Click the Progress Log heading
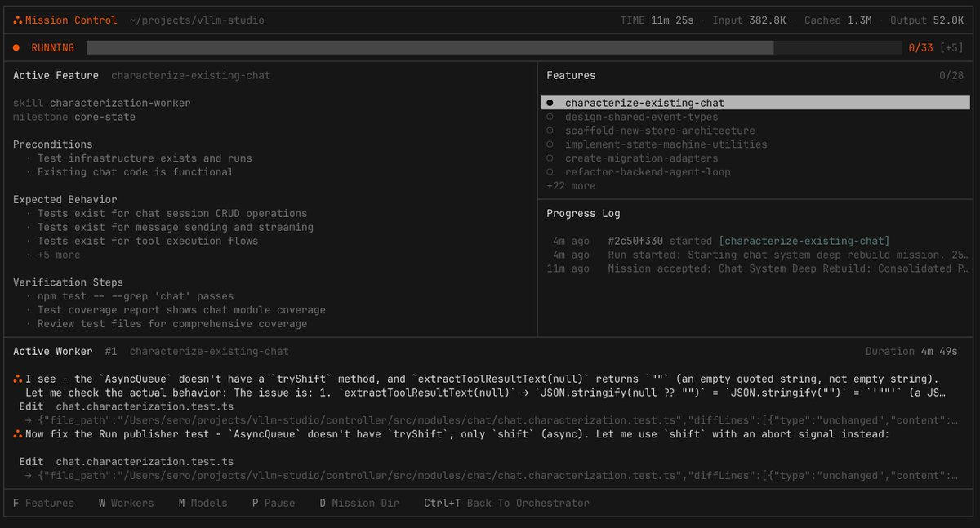 pos(583,213)
